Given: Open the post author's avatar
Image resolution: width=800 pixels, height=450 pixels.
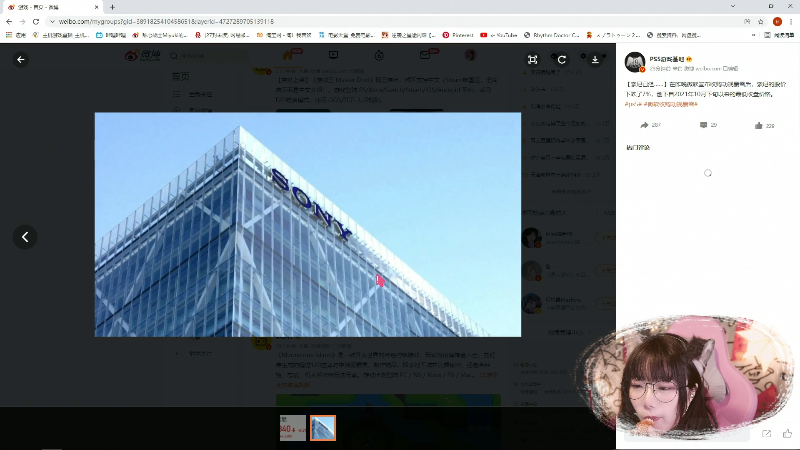Looking at the screenshot, I should pos(635,62).
